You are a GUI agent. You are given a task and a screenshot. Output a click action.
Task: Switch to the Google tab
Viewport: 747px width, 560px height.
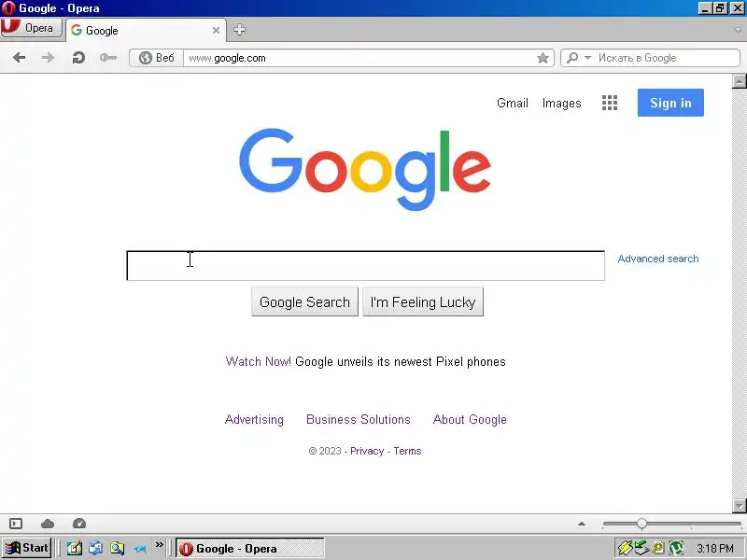[146, 31]
